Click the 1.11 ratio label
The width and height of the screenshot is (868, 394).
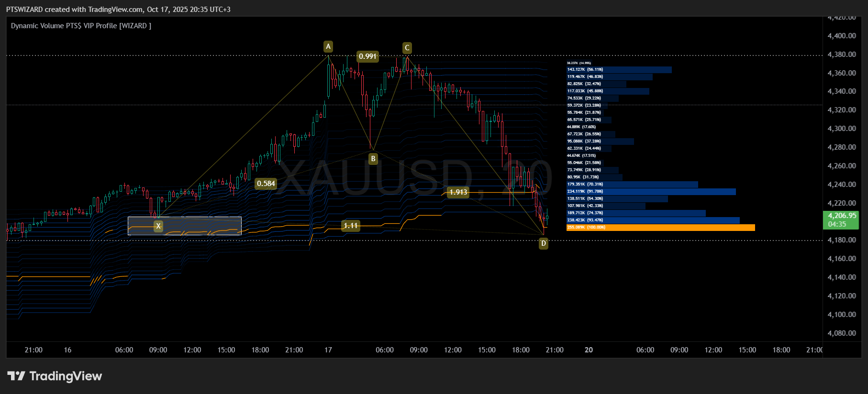coord(351,226)
